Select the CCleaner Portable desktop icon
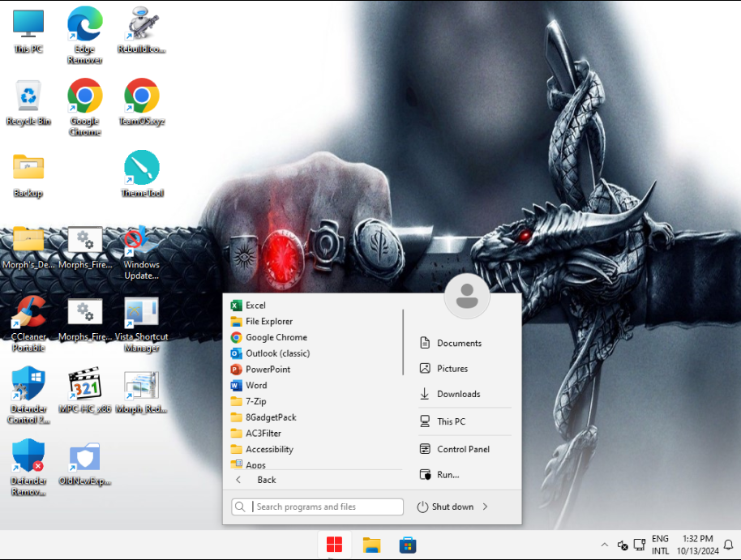 click(28, 323)
